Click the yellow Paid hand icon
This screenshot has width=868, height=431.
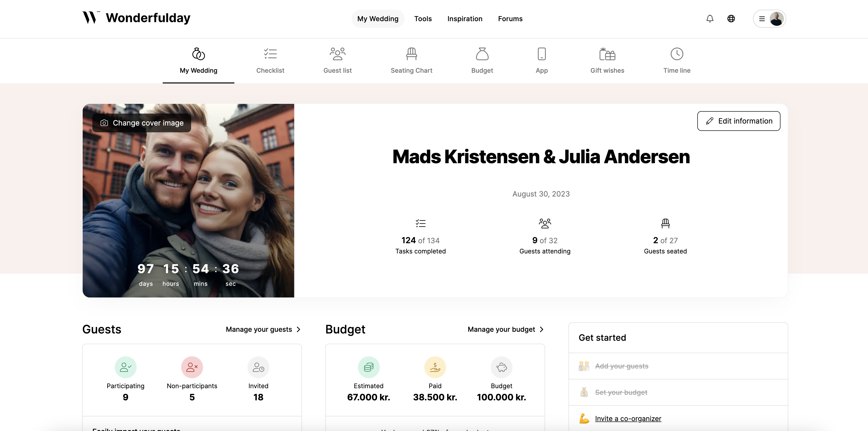(x=435, y=367)
